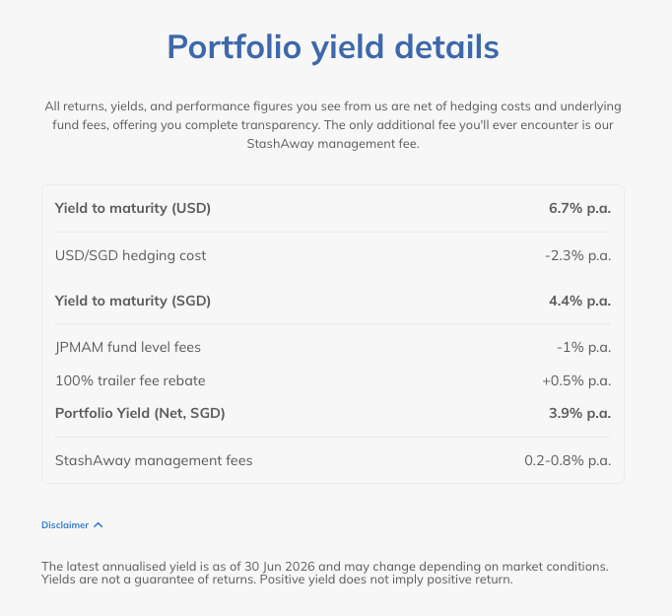The image size is (672, 616).
Task: Click Yield to maturity (USD) label
Action: 133,208
